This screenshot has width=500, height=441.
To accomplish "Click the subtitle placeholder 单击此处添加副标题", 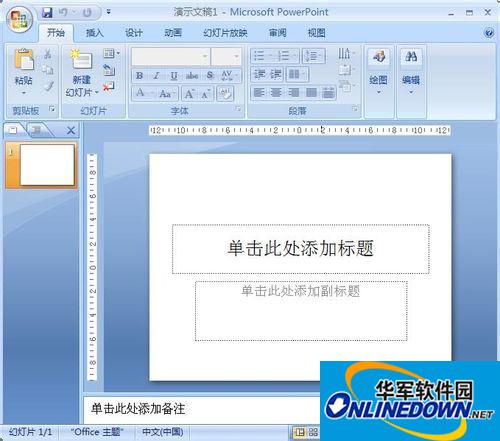I will (301, 311).
